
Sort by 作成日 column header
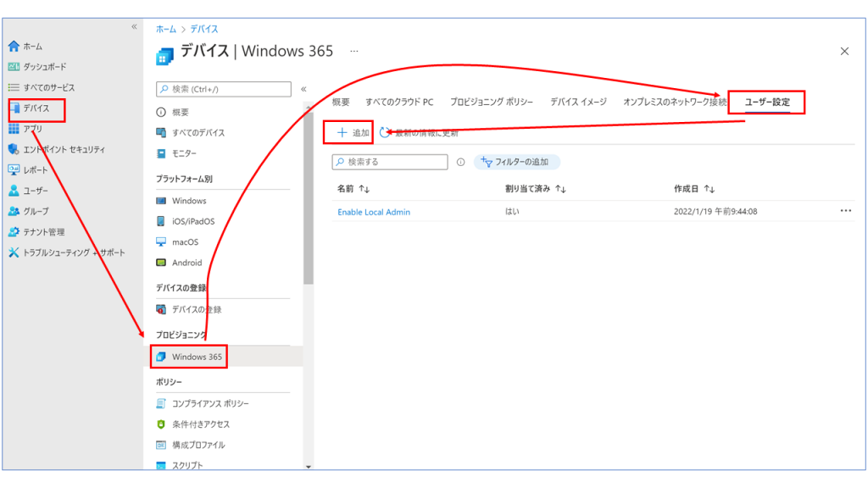tap(694, 189)
